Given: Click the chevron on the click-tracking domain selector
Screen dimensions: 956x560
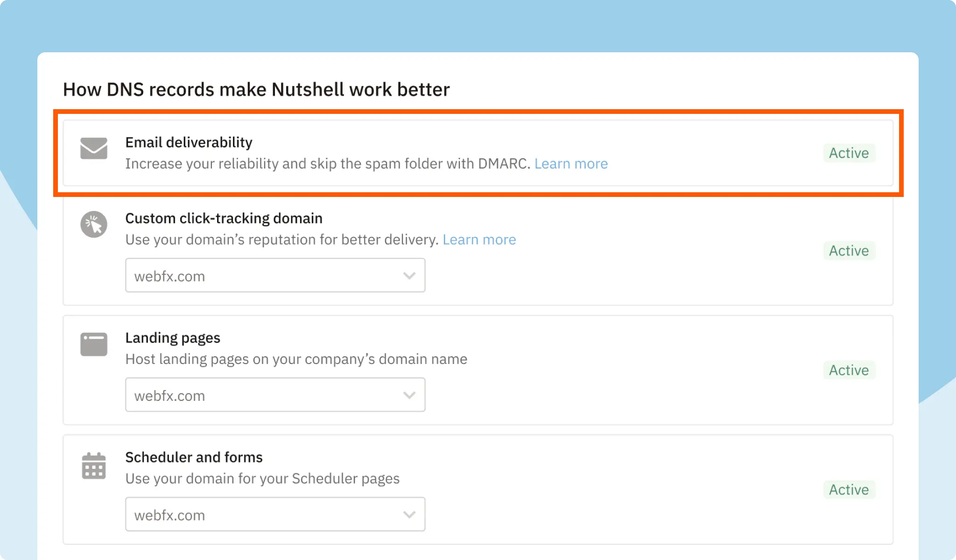Looking at the screenshot, I should point(409,275).
